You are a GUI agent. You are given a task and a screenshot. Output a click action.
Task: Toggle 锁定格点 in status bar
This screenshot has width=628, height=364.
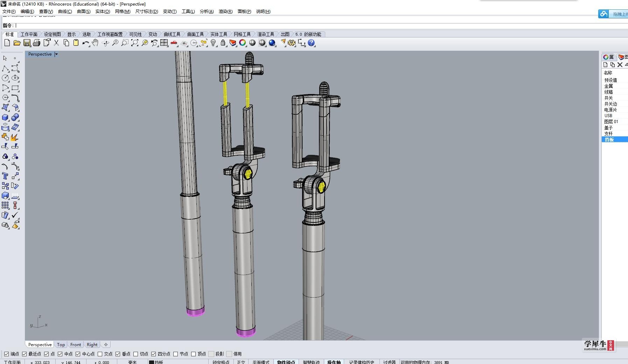(x=221, y=362)
